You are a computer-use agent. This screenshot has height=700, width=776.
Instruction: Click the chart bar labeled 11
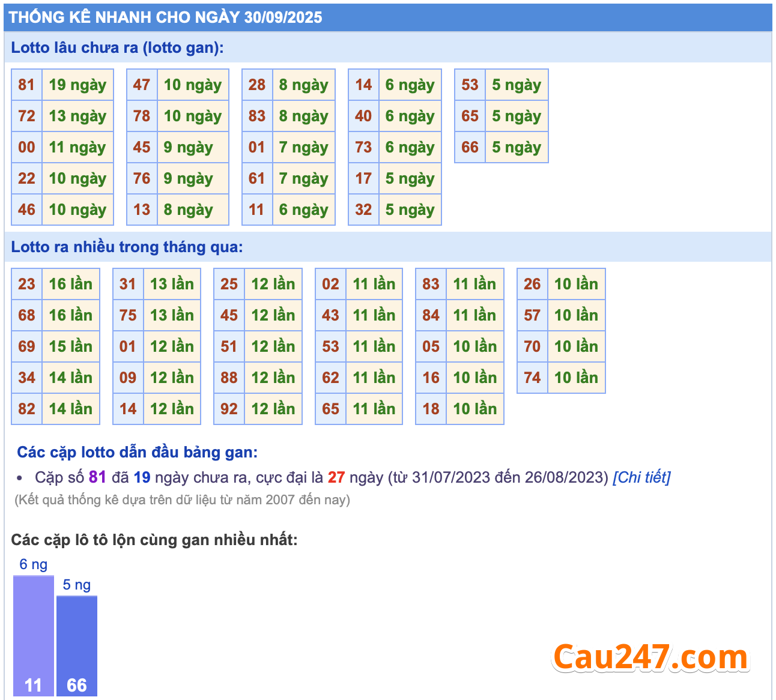34,636
